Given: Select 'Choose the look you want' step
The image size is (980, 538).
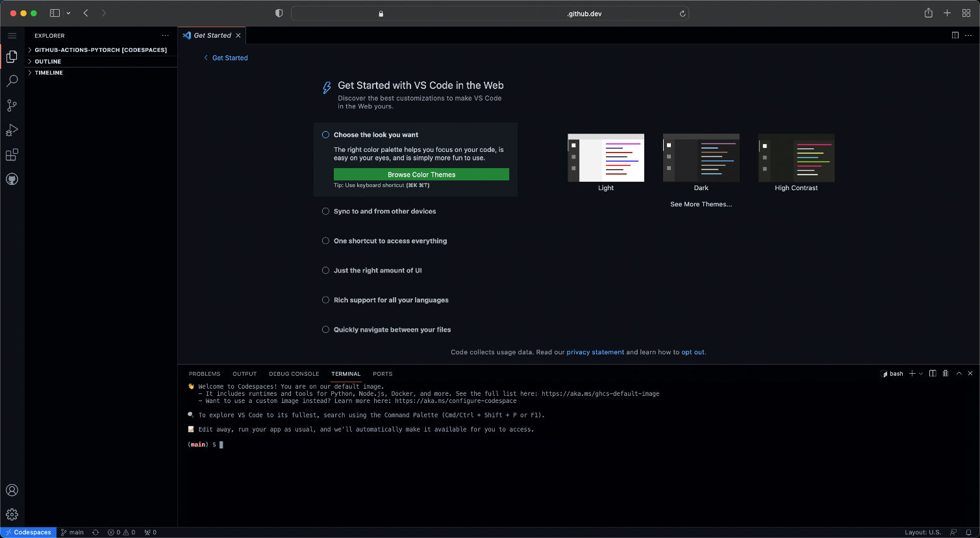Looking at the screenshot, I should [376, 135].
